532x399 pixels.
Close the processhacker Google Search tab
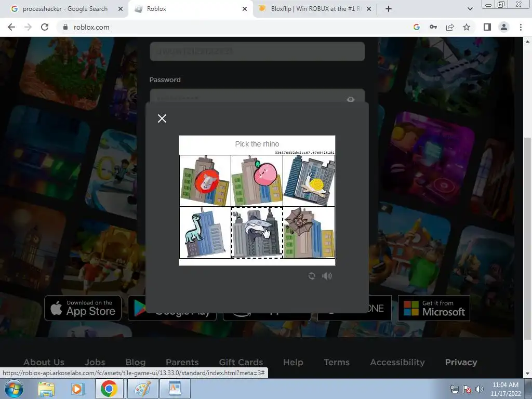(120, 9)
